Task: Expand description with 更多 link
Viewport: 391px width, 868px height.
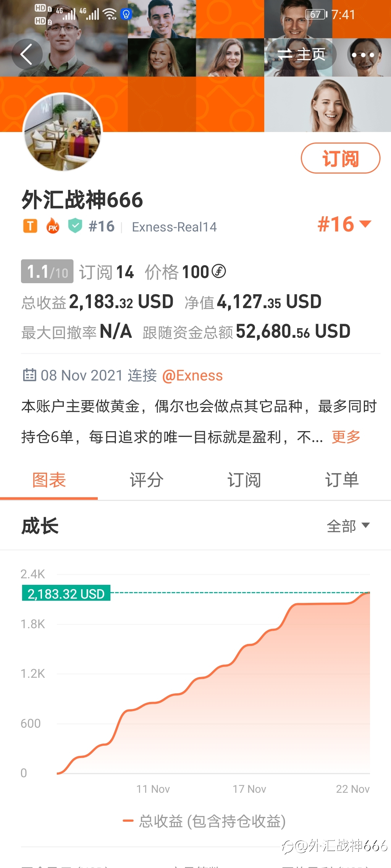Action: 346,437
